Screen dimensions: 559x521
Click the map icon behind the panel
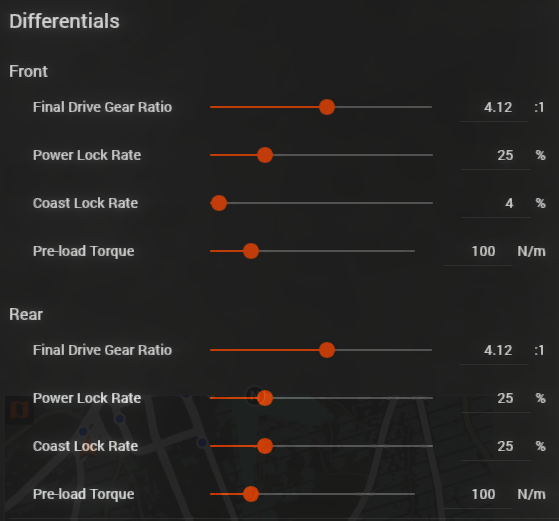19,409
